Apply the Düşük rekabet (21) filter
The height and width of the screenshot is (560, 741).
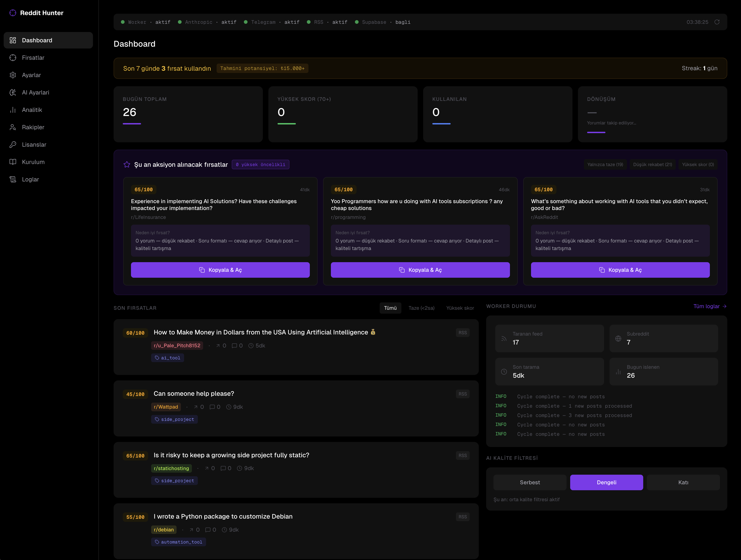pyautogui.click(x=652, y=164)
